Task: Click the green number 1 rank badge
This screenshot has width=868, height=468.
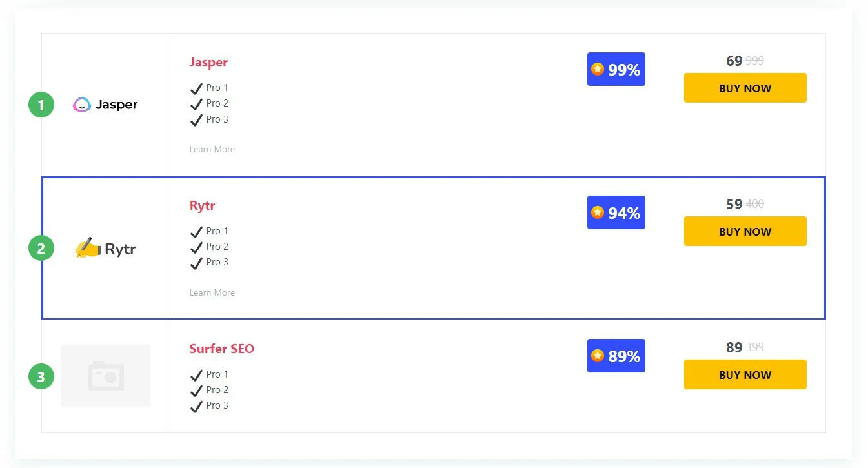Action: coord(41,105)
